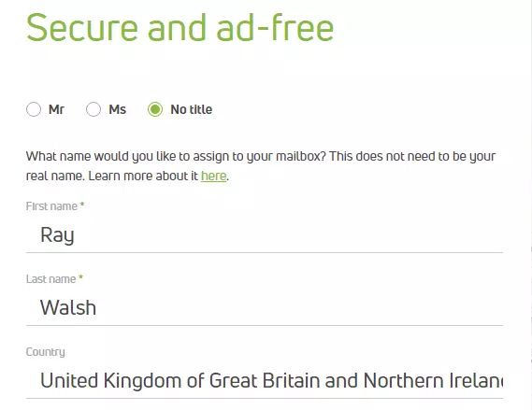Click the required asterisk beside First name
This screenshot has height=410, width=532.
pyautogui.click(x=82, y=205)
